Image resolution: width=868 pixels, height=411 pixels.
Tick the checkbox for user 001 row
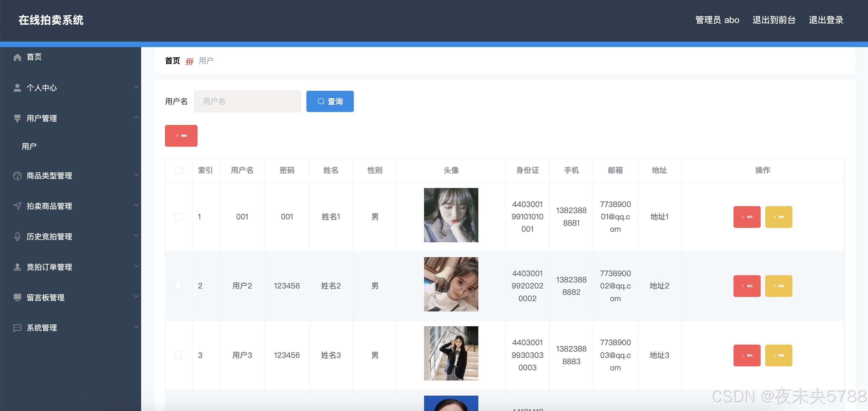(178, 217)
